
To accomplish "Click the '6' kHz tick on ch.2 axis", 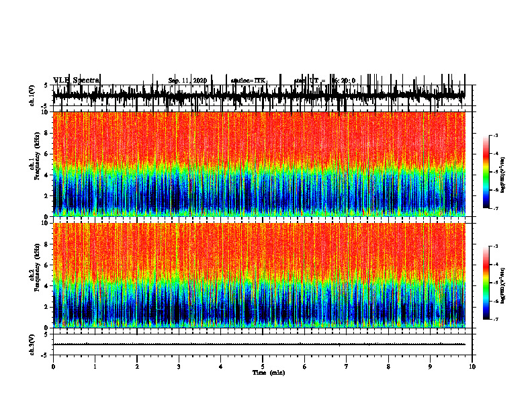I will point(47,265).
